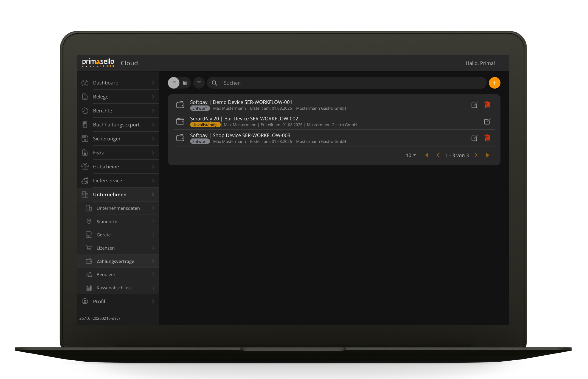Click the Geräte register icon
The image size is (588, 379).
(x=89, y=234)
